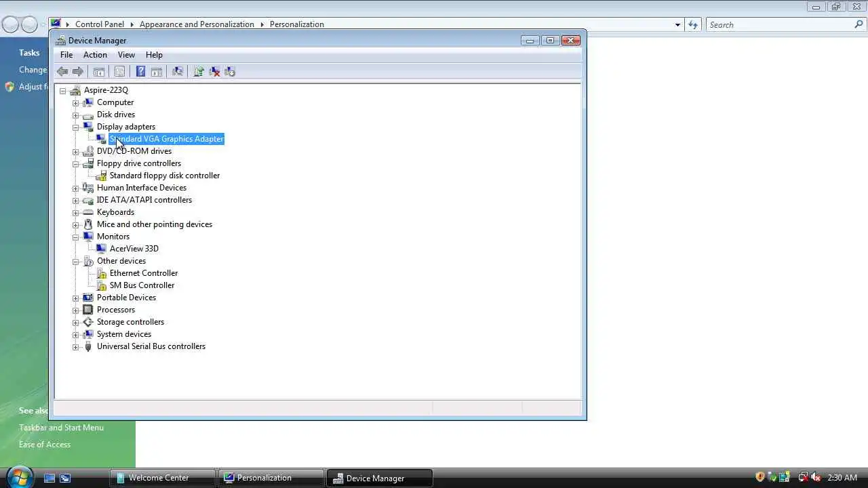The image size is (868, 488).
Task: Click the SM Bus Controller warning icon
Action: click(x=101, y=285)
